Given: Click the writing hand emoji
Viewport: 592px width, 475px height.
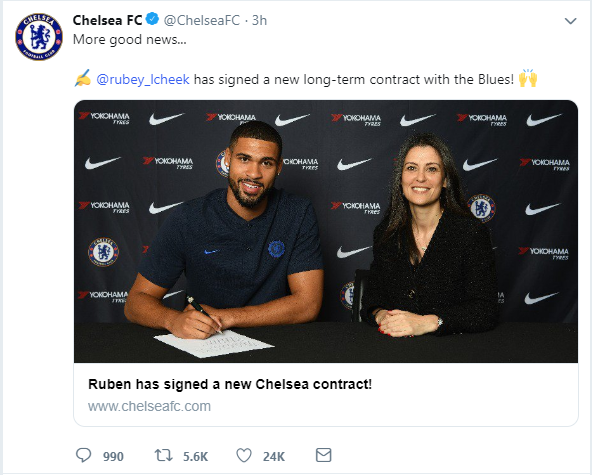Looking at the screenshot, I should pyautogui.click(x=83, y=78).
